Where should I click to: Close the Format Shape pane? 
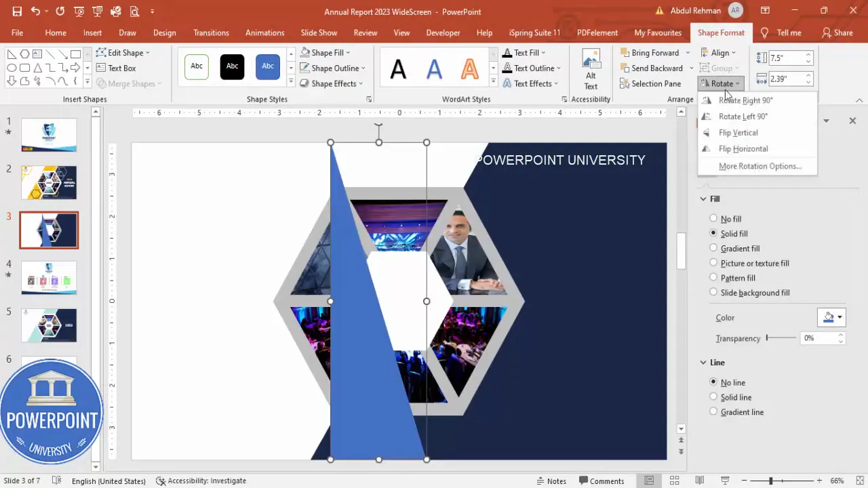pyautogui.click(x=852, y=121)
